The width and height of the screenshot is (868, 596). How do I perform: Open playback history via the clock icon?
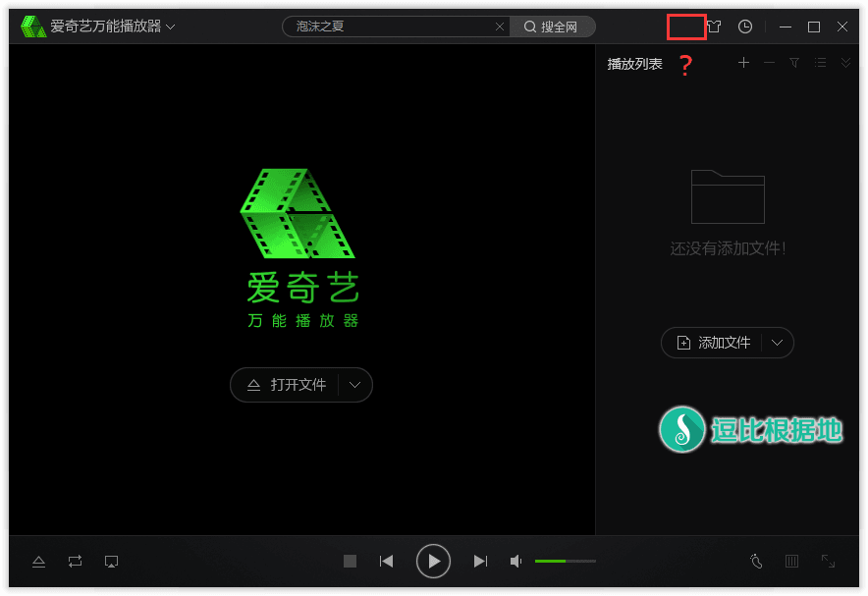(x=745, y=27)
